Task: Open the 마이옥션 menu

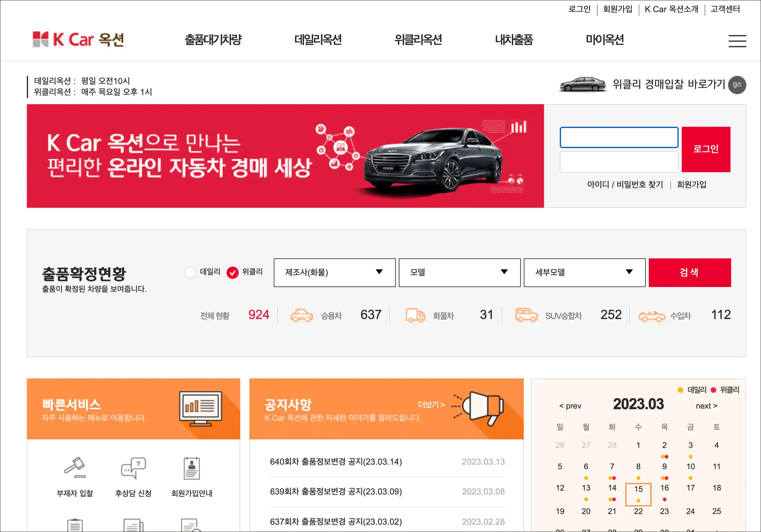Action: (x=605, y=40)
